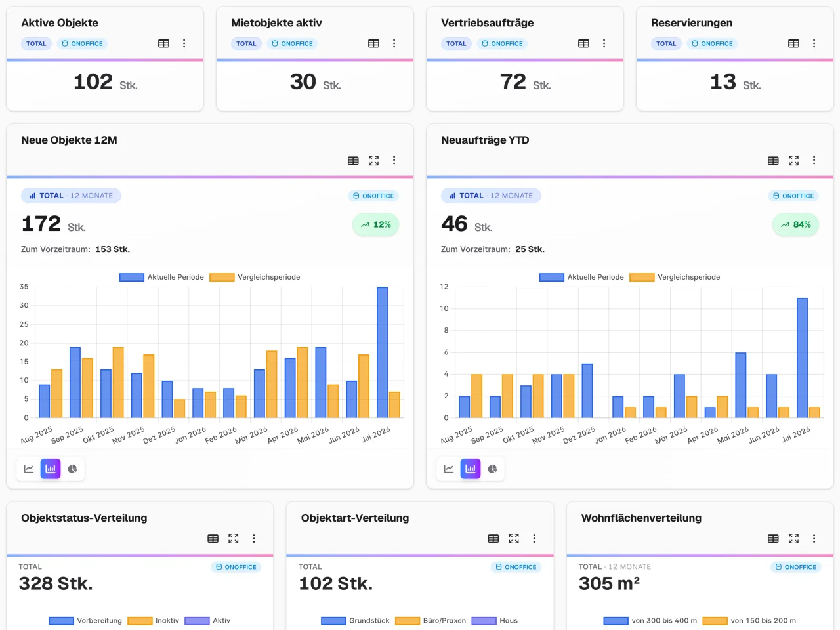Click ONOFFICE tag on Aktive Objekte card
840x630 pixels.
(x=82, y=43)
